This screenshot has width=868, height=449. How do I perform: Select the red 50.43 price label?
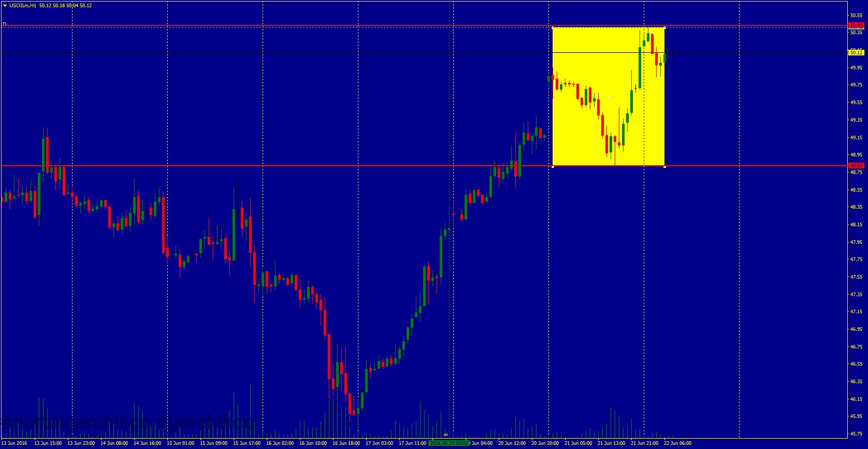click(856, 25)
